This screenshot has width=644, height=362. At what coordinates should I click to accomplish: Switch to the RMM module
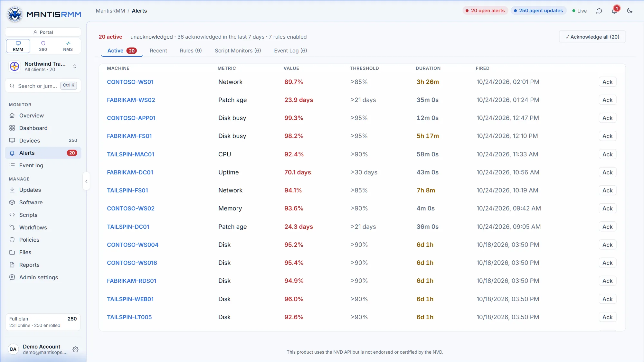point(18,46)
